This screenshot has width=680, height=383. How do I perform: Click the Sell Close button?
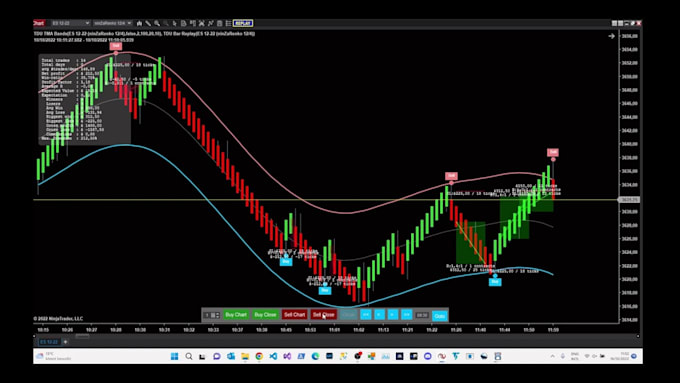324,314
